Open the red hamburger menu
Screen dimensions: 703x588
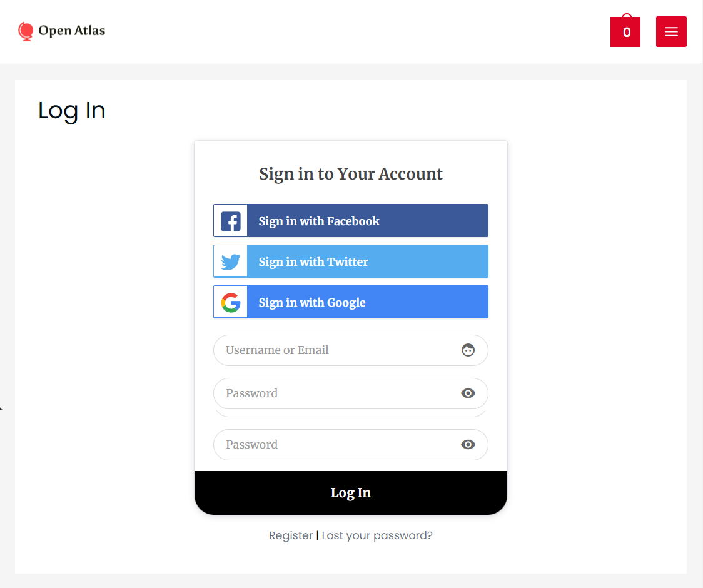pyautogui.click(x=671, y=32)
